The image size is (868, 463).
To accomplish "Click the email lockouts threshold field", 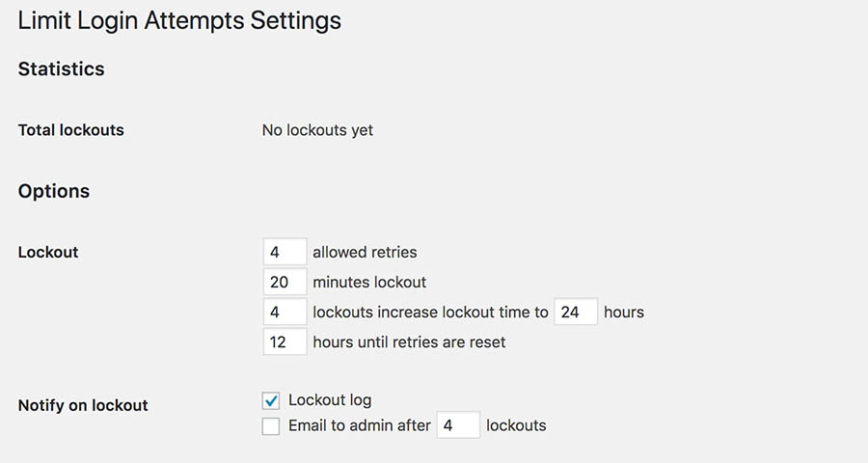I will point(458,425).
